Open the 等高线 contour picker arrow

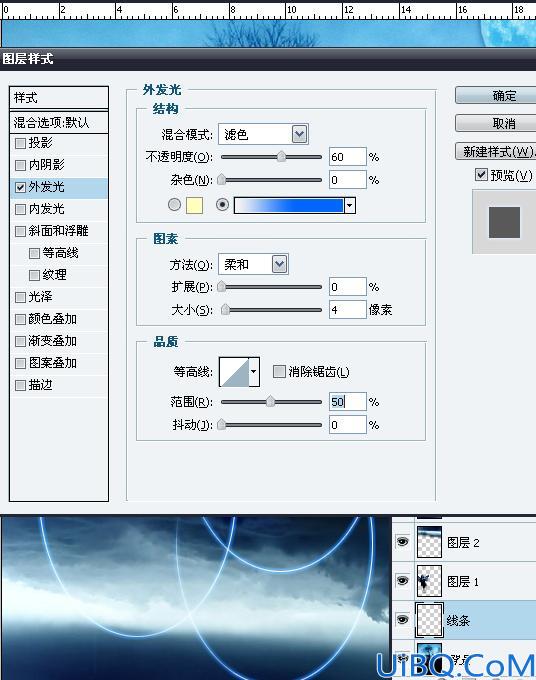click(254, 372)
